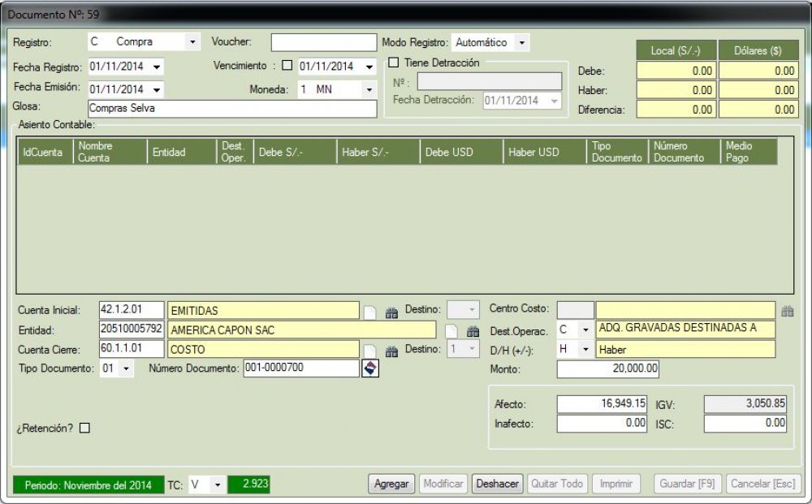Image resolution: width=812 pixels, height=504 pixels.
Task: Click the Número Documento field 001-0000700
Action: pos(301,368)
